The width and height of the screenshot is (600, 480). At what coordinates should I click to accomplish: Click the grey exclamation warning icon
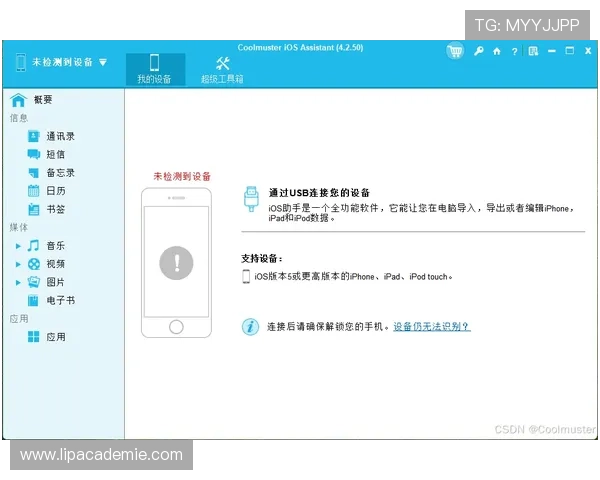pos(176,263)
